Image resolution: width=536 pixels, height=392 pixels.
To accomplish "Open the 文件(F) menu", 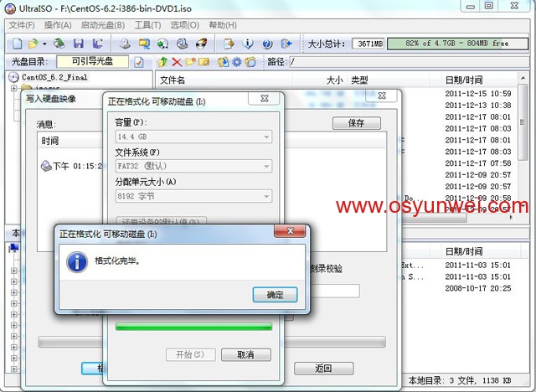I will point(21,25).
